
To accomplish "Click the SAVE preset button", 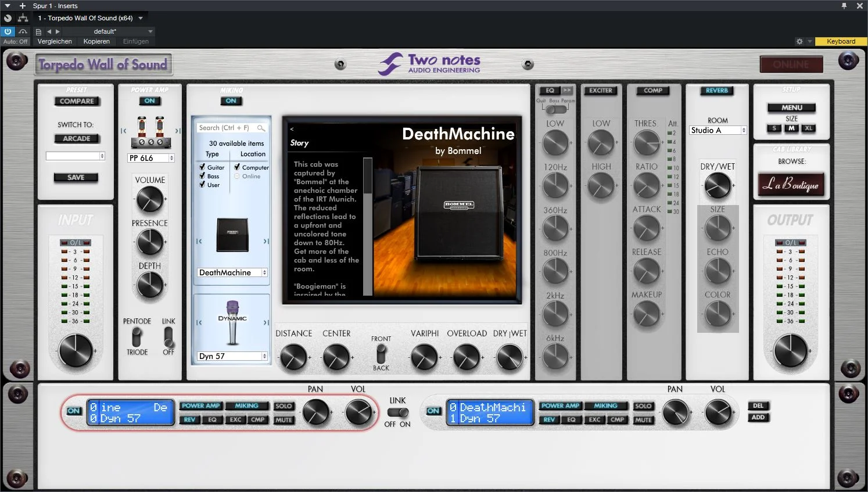I will (76, 177).
